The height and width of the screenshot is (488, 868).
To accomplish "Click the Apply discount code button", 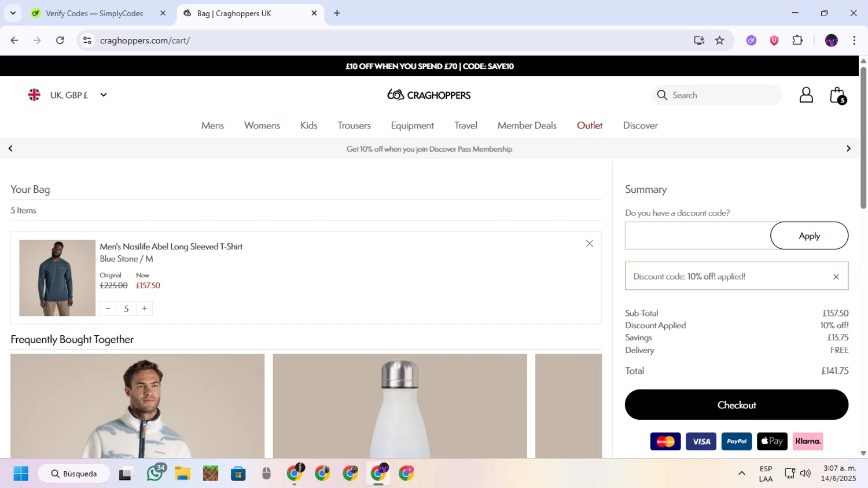I will (809, 236).
